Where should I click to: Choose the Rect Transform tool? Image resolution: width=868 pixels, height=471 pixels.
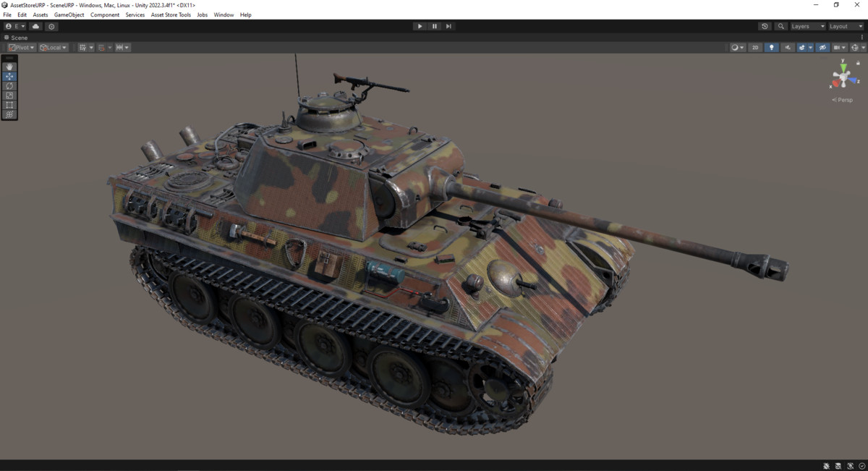pos(9,104)
